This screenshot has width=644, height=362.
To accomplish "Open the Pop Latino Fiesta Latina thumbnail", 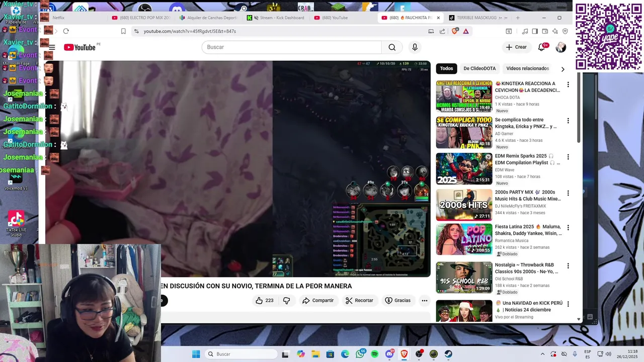I will [x=464, y=239].
